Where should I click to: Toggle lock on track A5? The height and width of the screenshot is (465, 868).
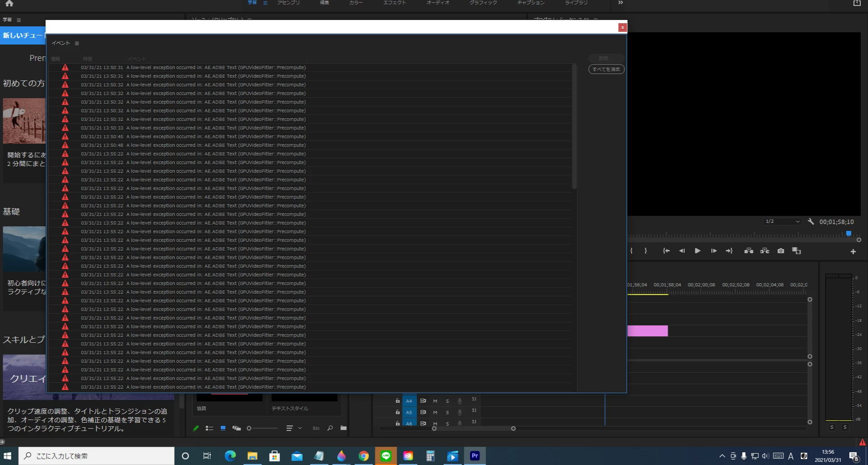click(x=398, y=412)
